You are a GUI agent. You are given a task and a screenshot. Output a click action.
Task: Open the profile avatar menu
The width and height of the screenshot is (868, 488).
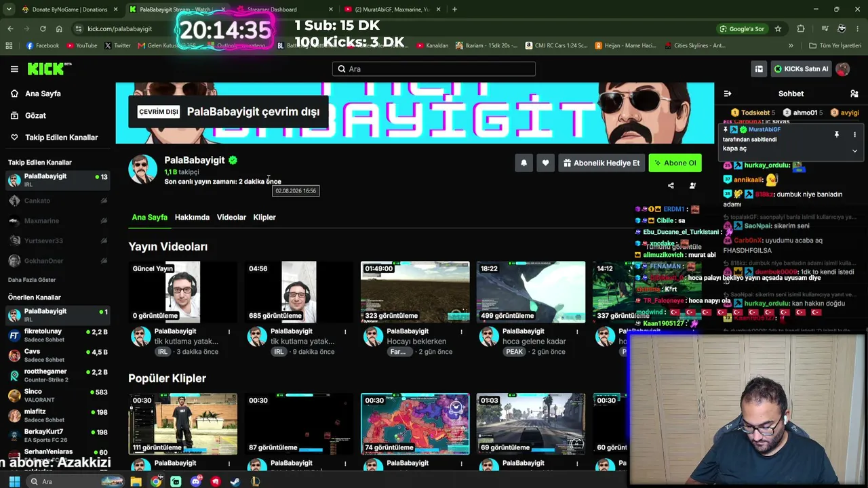pyautogui.click(x=842, y=68)
